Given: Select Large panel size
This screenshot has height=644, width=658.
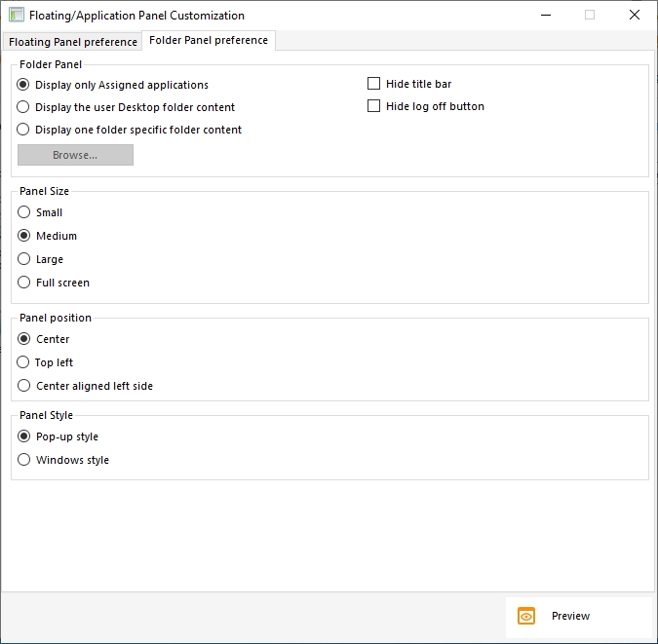Looking at the screenshot, I should (x=24, y=259).
